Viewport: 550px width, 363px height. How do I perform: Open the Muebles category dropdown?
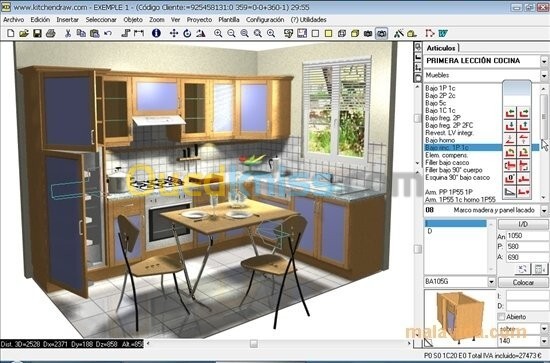(544, 75)
